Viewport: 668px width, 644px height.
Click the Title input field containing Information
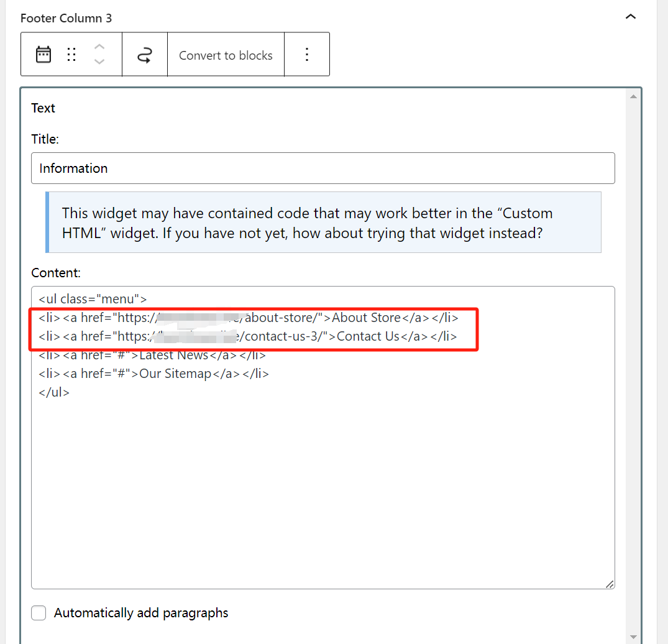pos(323,168)
